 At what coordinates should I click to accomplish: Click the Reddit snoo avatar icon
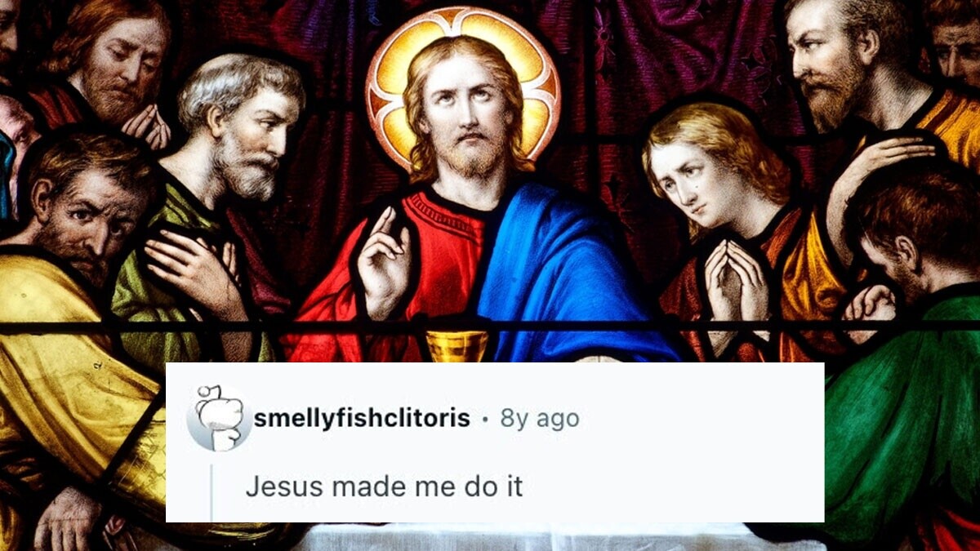click(x=219, y=418)
